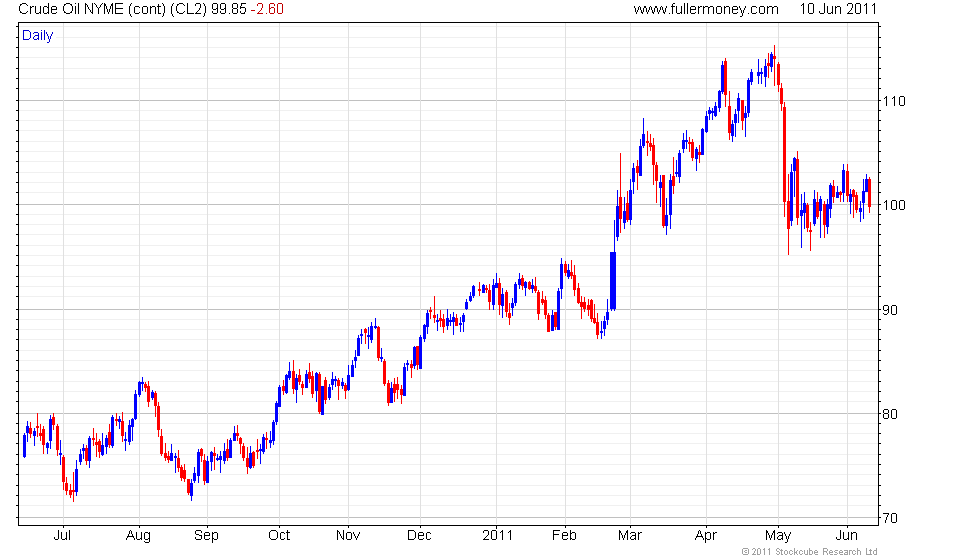Click the Feb month axis label
The image size is (960, 560).
click(x=564, y=536)
